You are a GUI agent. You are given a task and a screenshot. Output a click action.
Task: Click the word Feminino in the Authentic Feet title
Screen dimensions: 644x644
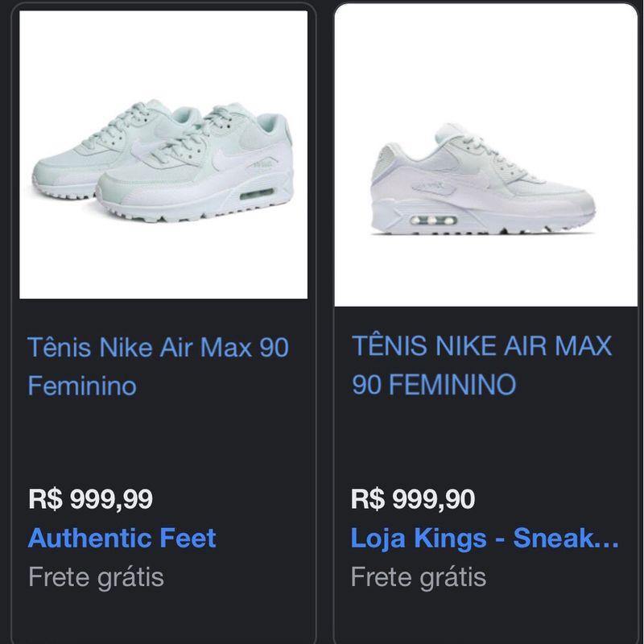(82, 386)
